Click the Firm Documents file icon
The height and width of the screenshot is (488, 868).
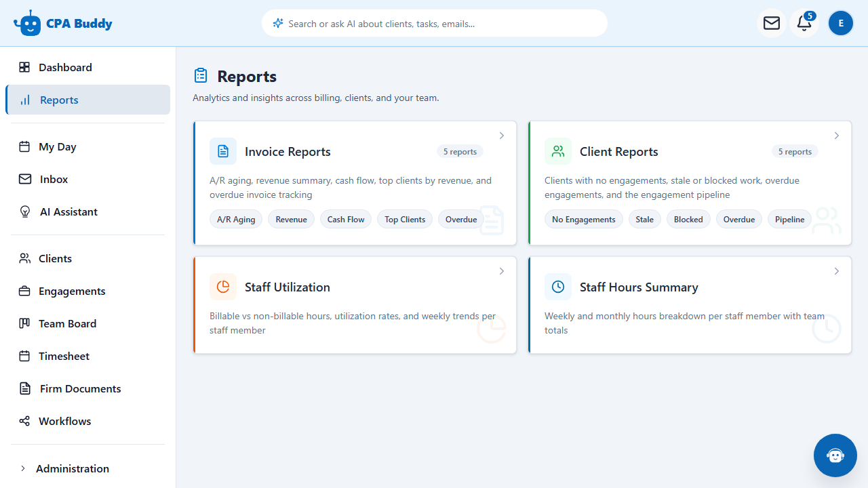tap(25, 388)
